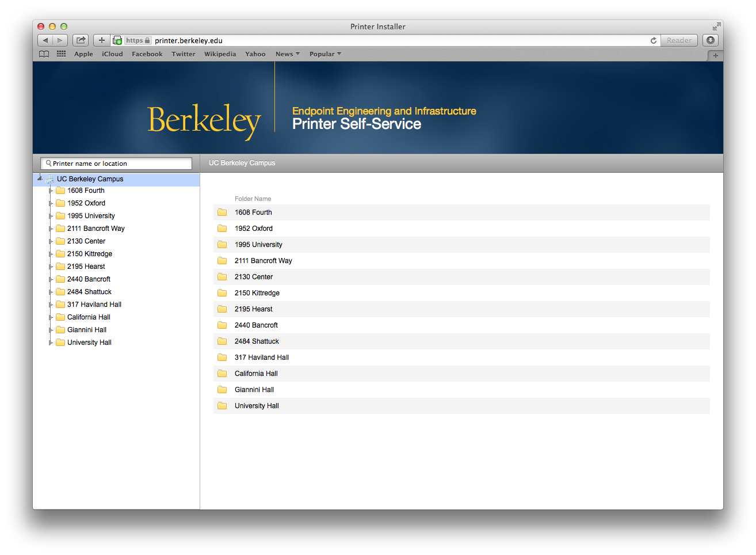Open the Yahoo bookmark

click(x=255, y=54)
